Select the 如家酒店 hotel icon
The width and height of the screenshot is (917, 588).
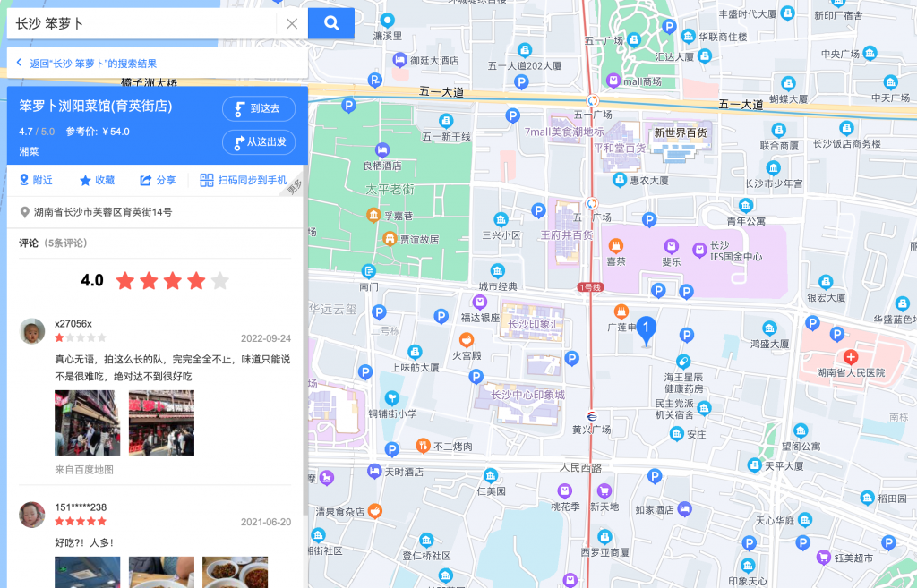[684, 509]
